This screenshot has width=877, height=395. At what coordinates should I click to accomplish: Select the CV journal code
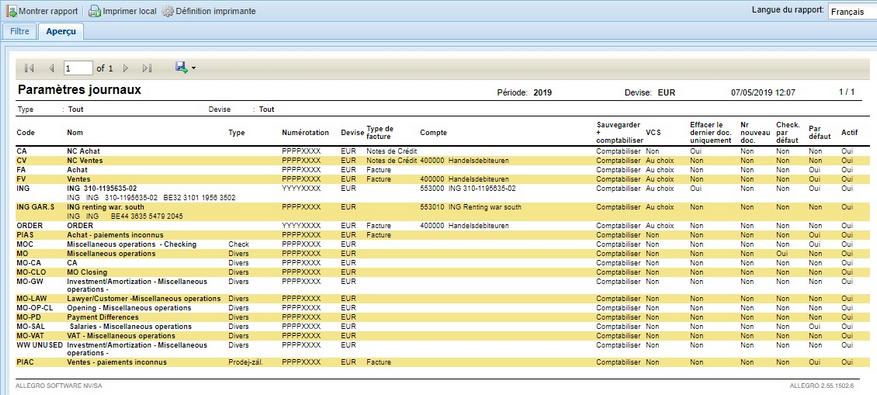(21, 161)
